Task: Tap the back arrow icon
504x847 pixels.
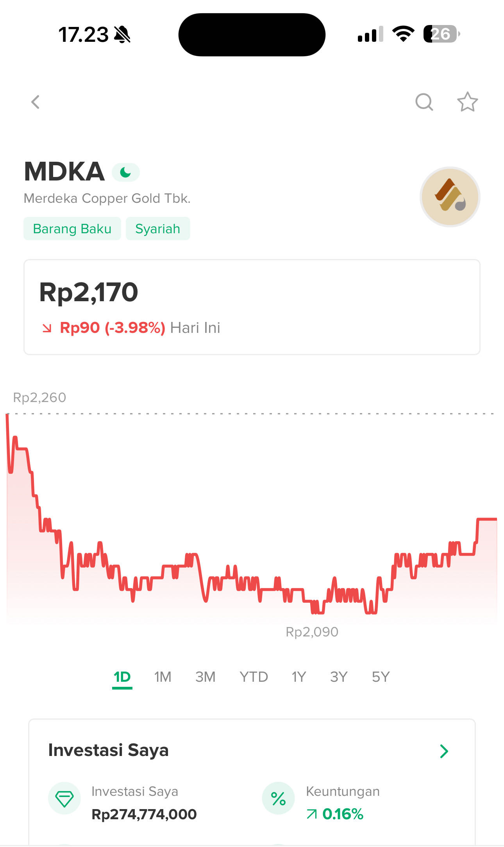Action: click(x=36, y=102)
